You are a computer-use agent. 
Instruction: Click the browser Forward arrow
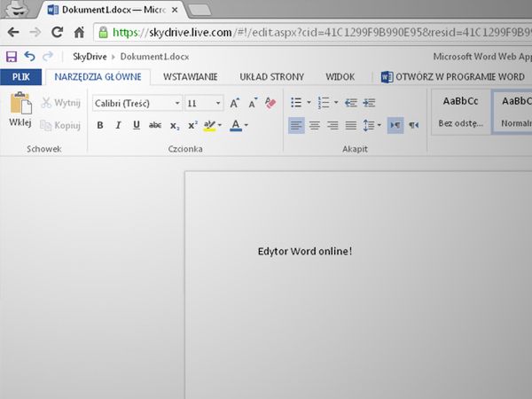tap(35, 33)
